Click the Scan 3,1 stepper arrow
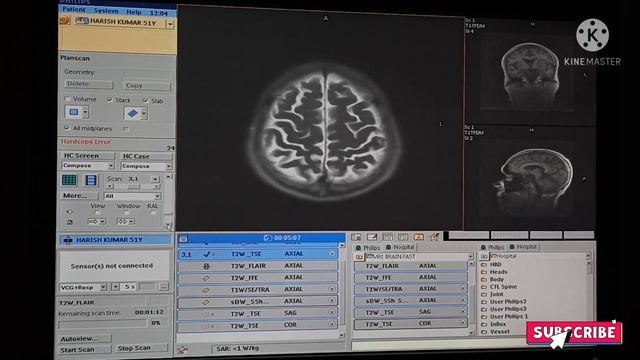 (x=155, y=179)
